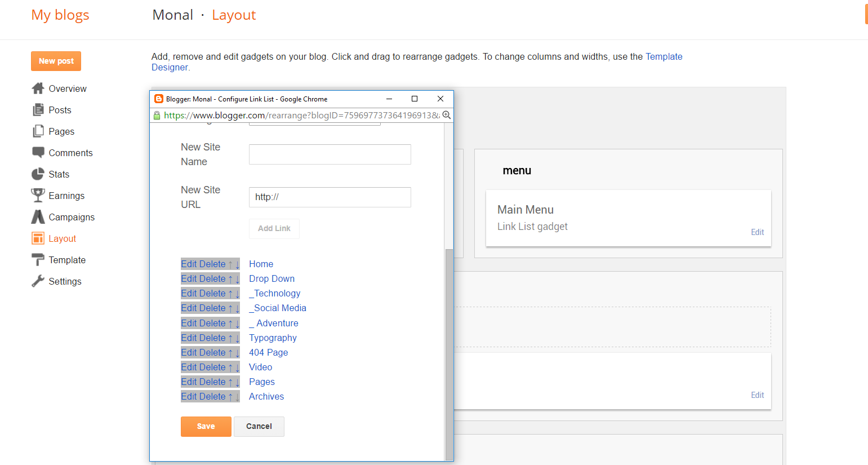This screenshot has height=465, width=868.
Task: Delete the Typography link entry
Action: [212, 338]
